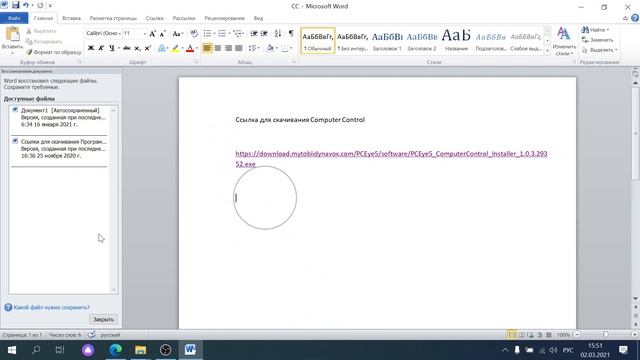Toggle subscript formatting
Viewport: 640px width, 360px height.
coord(138,48)
